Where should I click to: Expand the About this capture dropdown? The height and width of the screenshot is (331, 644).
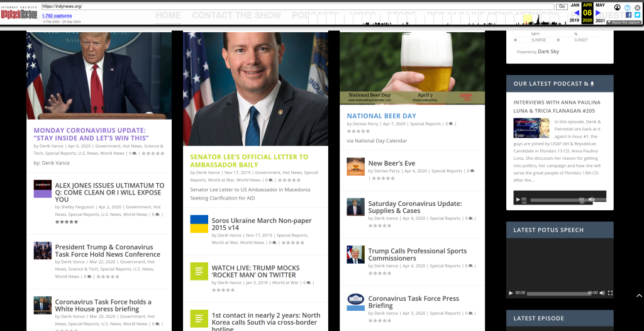[x=623, y=22]
